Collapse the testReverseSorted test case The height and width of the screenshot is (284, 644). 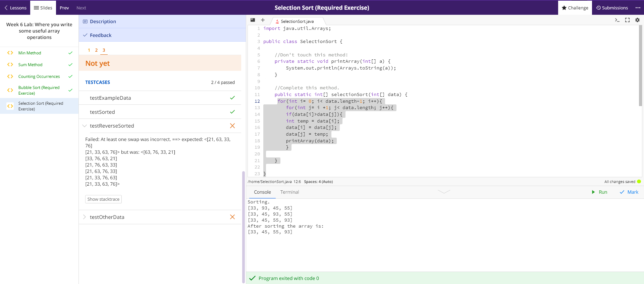point(85,126)
